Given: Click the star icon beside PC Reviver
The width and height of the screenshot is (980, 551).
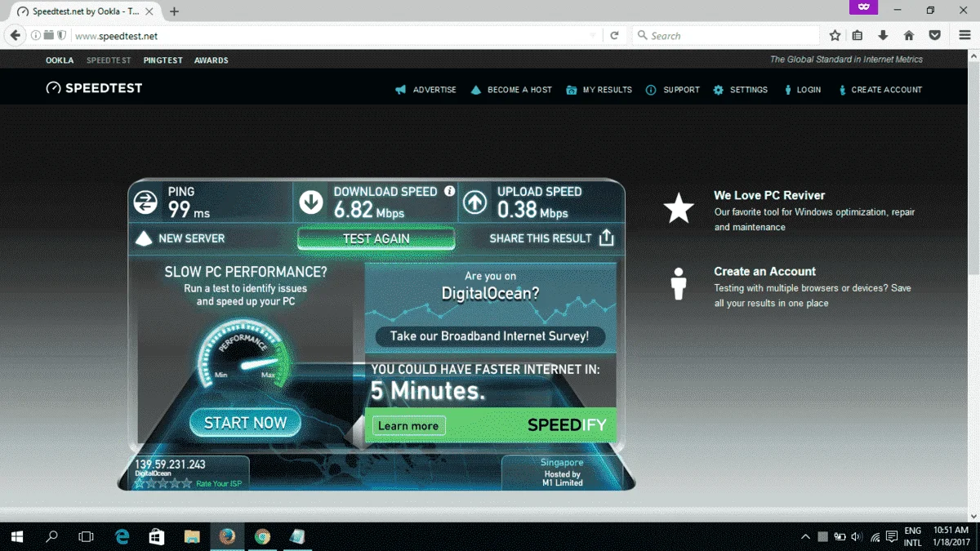Looking at the screenshot, I should click(x=679, y=209).
